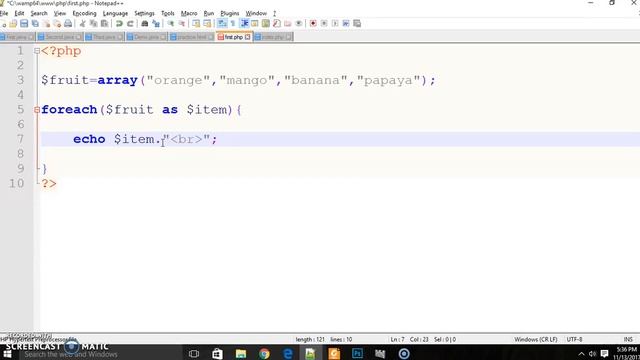Image resolution: width=640 pixels, height=360 pixels.
Task: Open a file with the Open toolbar icon
Action: [x=13, y=24]
